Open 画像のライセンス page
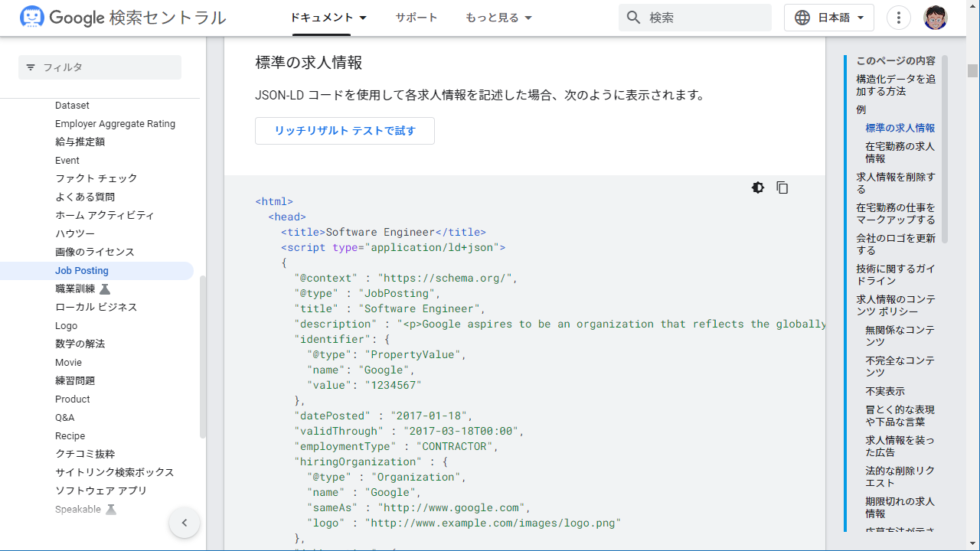980x551 pixels. point(95,252)
